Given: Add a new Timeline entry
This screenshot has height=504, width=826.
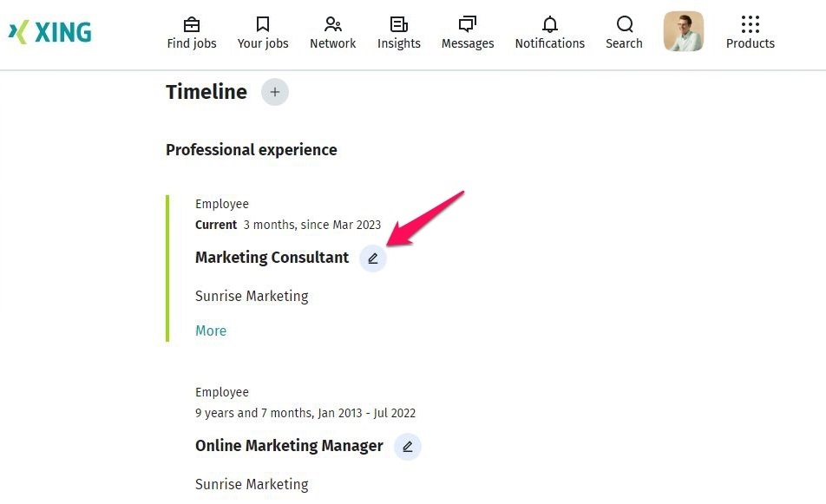Looking at the screenshot, I should coord(275,92).
